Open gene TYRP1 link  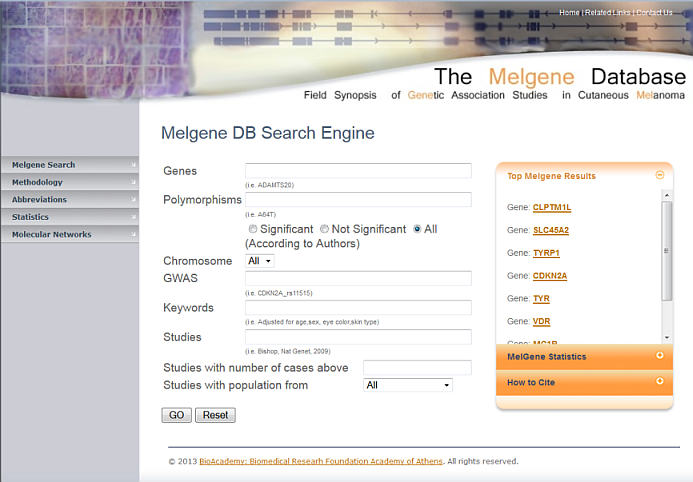click(546, 253)
